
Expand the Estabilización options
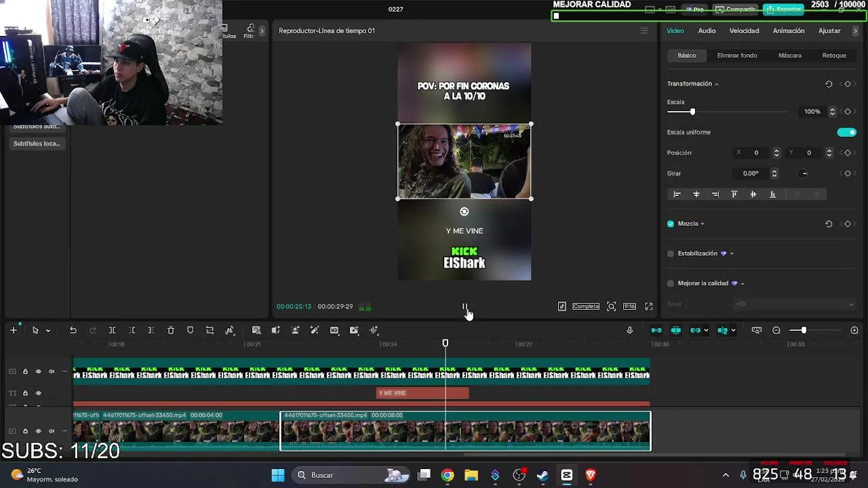[x=731, y=253]
